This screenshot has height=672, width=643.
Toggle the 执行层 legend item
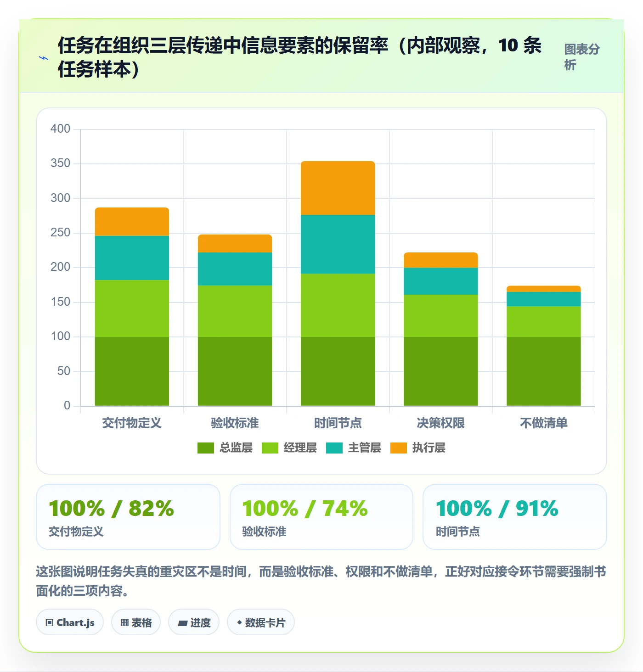point(418,448)
